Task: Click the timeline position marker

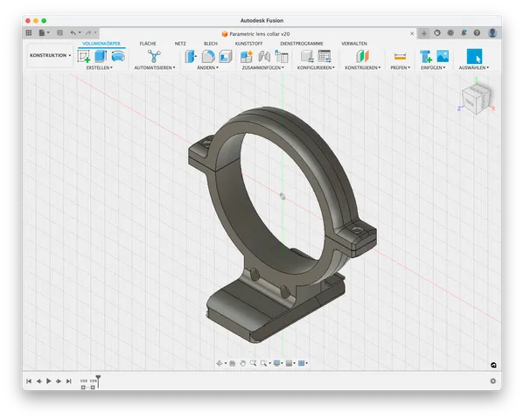Action: tap(98, 381)
